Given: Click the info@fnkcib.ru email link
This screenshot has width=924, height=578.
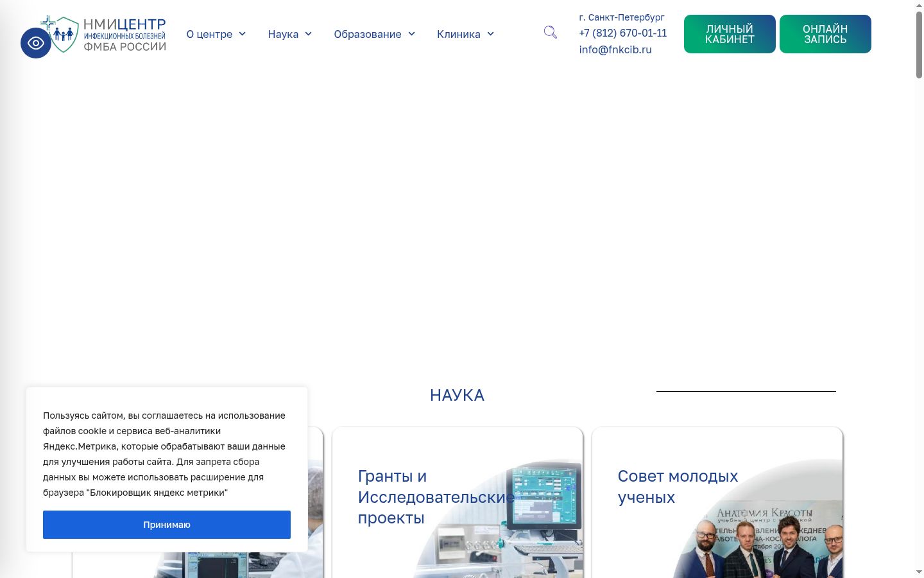Looking at the screenshot, I should [615, 49].
